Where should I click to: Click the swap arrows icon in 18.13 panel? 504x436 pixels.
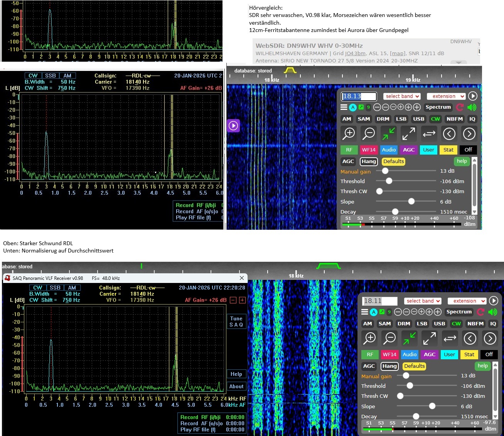(429, 134)
